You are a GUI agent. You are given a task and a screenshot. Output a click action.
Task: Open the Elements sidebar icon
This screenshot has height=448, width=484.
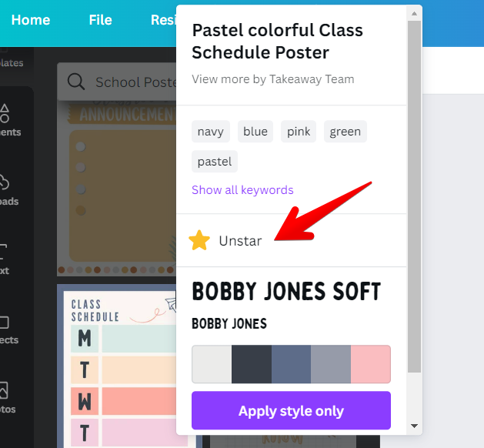tap(6, 115)
